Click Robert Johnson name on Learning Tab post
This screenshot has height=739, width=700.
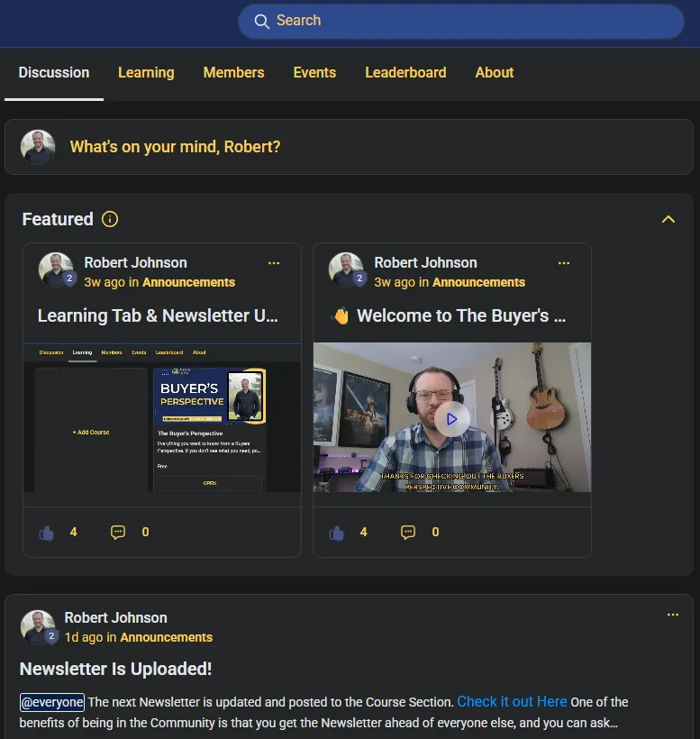pyautogui.click(x=136, y=262)
